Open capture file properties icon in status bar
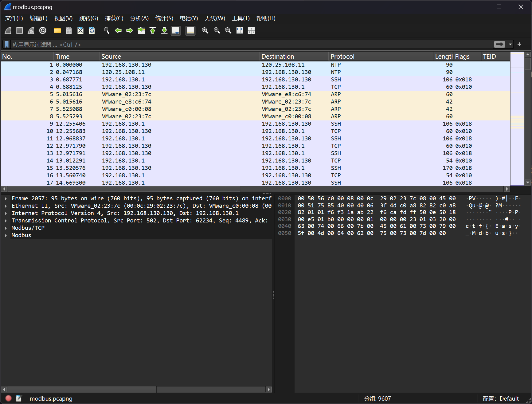This screenshot has width=532, height=404. coord(19,398)
